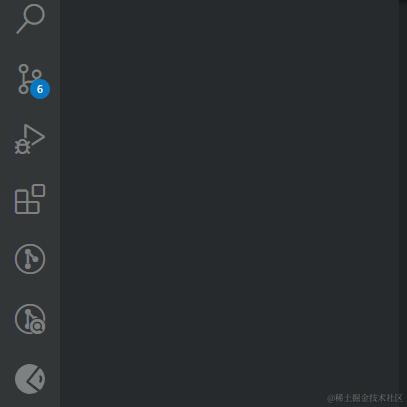This screenshot has height=407, width=407.
Task: Open the solid gray circle arrow icon
Action: click(x=30, y=379)
